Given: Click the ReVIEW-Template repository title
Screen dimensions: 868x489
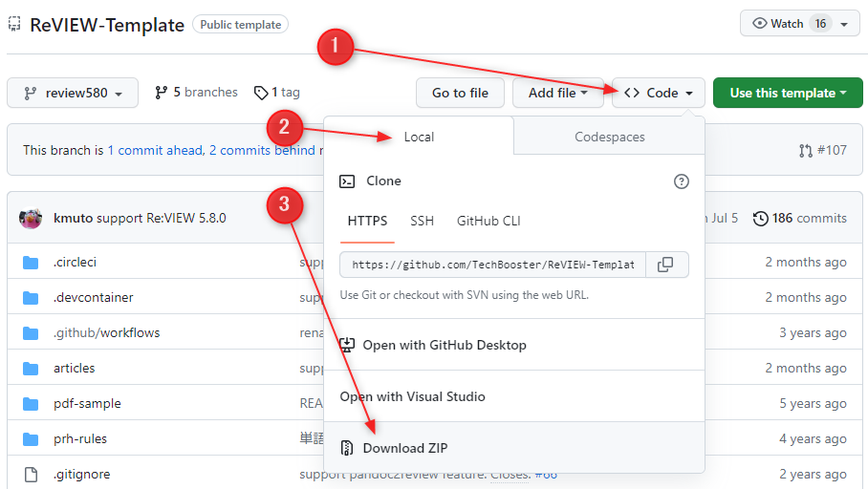Looking at the screenshot, I should pos(107,25).
